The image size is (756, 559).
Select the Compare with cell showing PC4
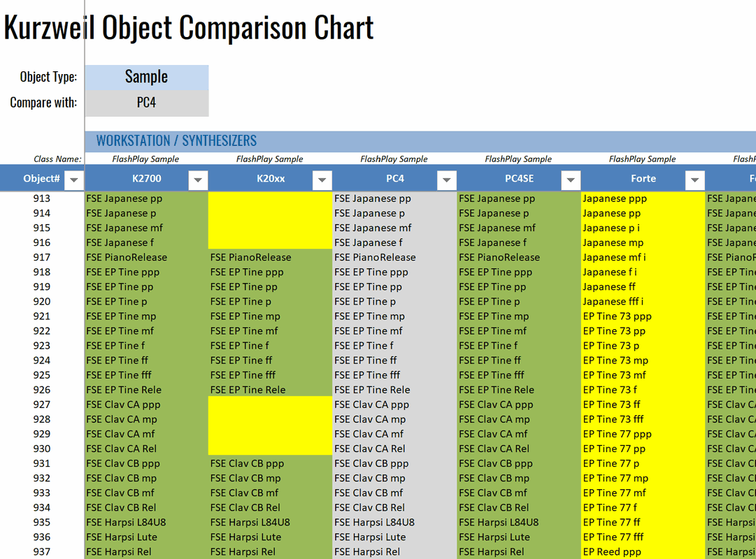click(147, 103)
